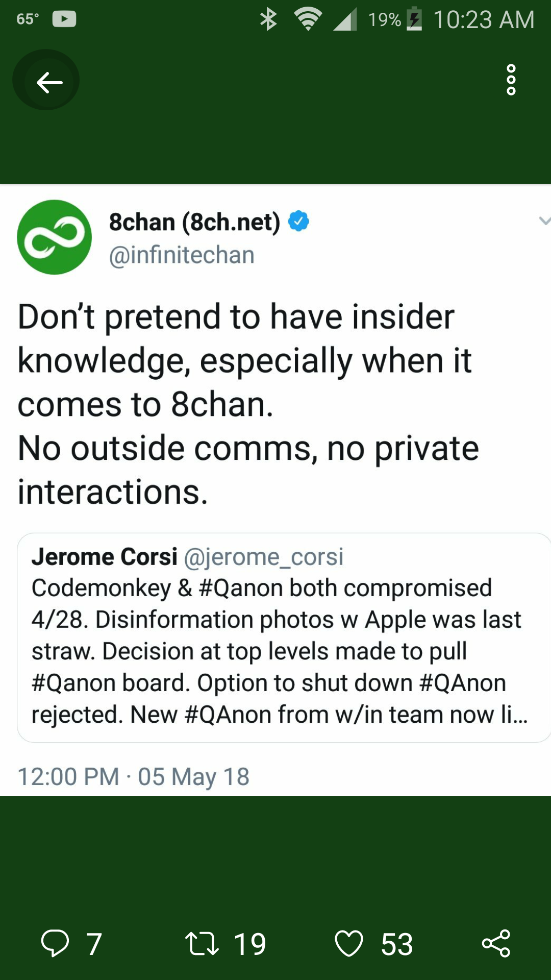Tap the 8chan infinity profile avatar
Viewport: 551px width, 980px height.
[54, 237]
